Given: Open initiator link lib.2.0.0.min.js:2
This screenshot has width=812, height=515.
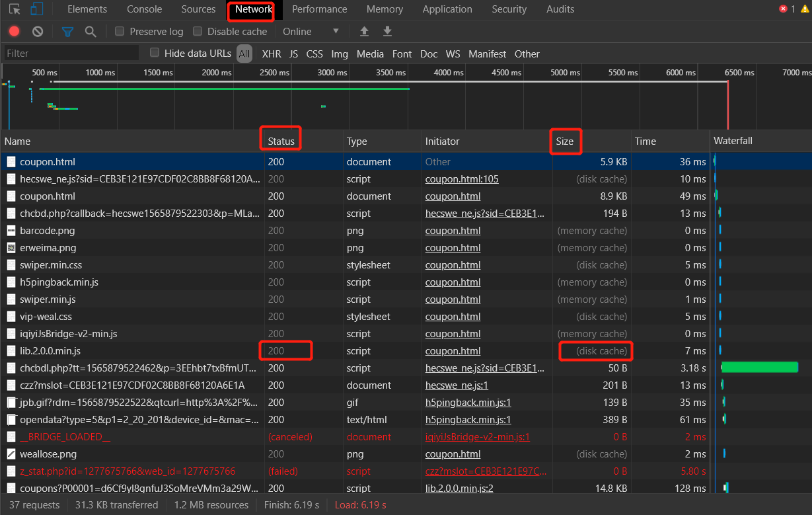Looking at the screenshot, I should point(459,489).
